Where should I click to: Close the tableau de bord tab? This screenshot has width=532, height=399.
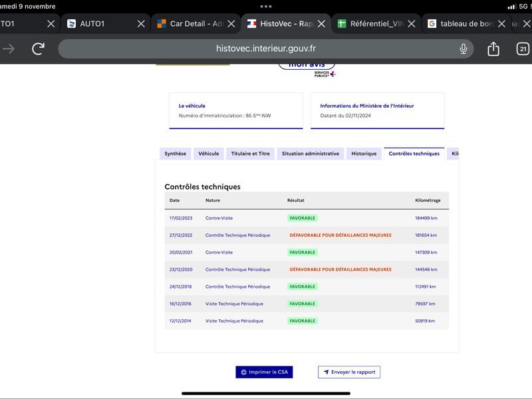click(x=501, y=24)
